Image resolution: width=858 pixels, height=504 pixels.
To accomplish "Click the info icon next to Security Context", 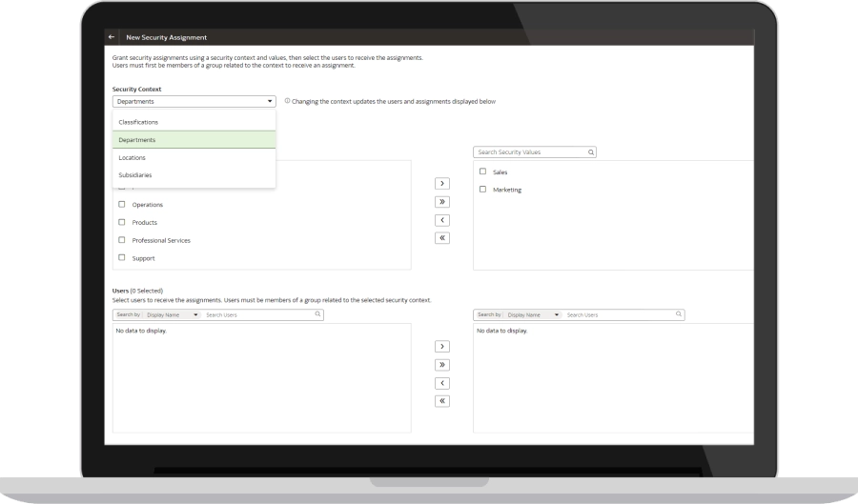I will [x=287, y=101].
